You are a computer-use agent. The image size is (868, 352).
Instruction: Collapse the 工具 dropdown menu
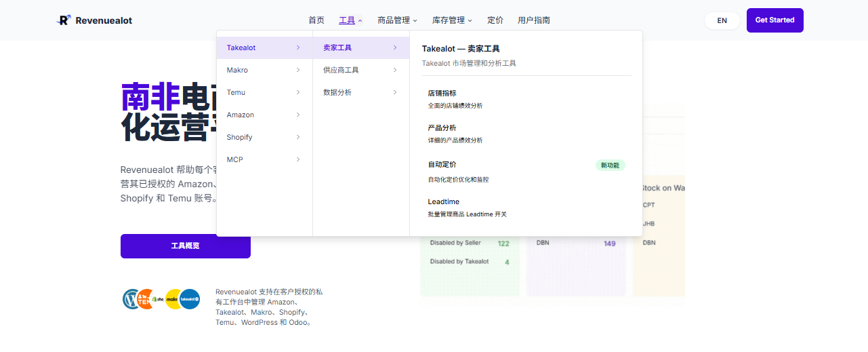(x=350, y=20)
